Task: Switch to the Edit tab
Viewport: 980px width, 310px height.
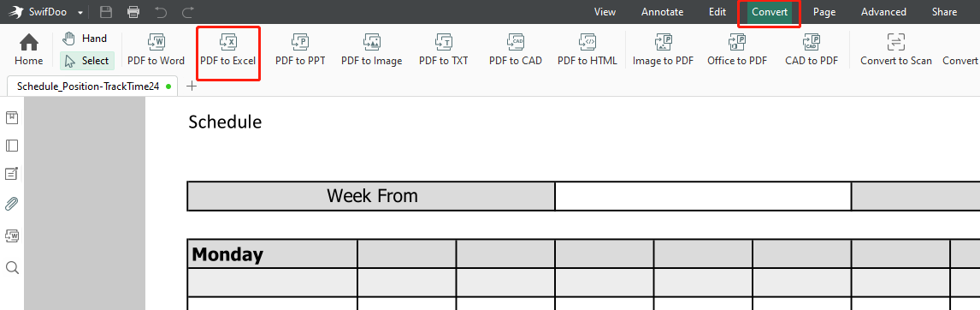Action: 717,12
